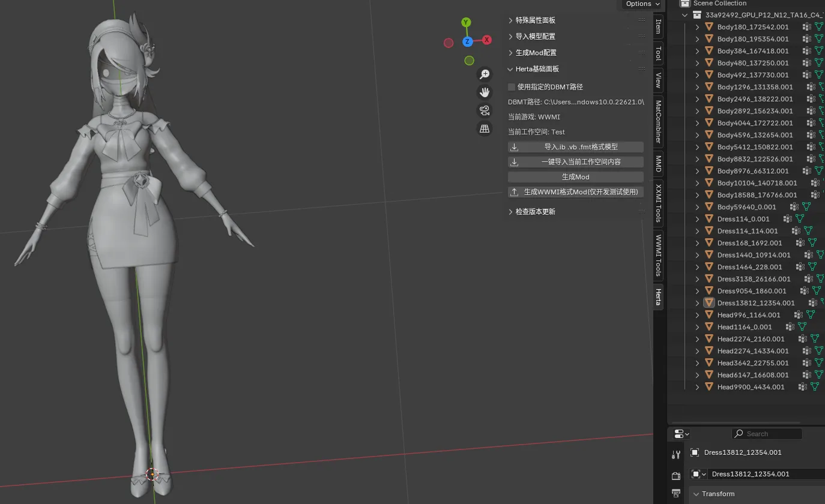Click the import icon on 导入.ib .vb .fmt格式模型
The image size is (825, 504).
515,147
